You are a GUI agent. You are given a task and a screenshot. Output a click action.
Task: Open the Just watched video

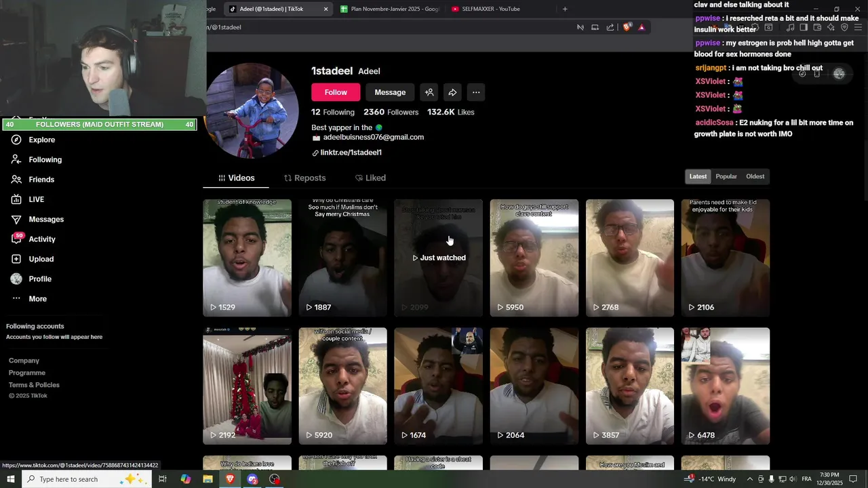click(438, 258)
